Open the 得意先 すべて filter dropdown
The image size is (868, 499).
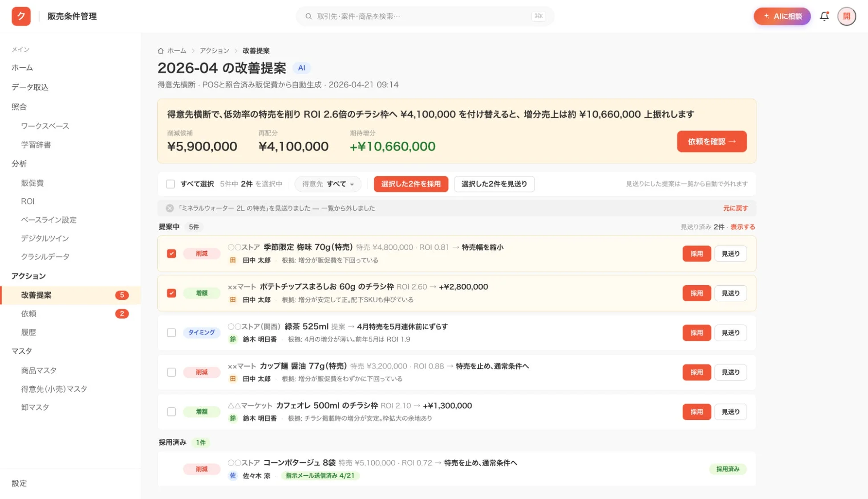click(x=328, y=184)
